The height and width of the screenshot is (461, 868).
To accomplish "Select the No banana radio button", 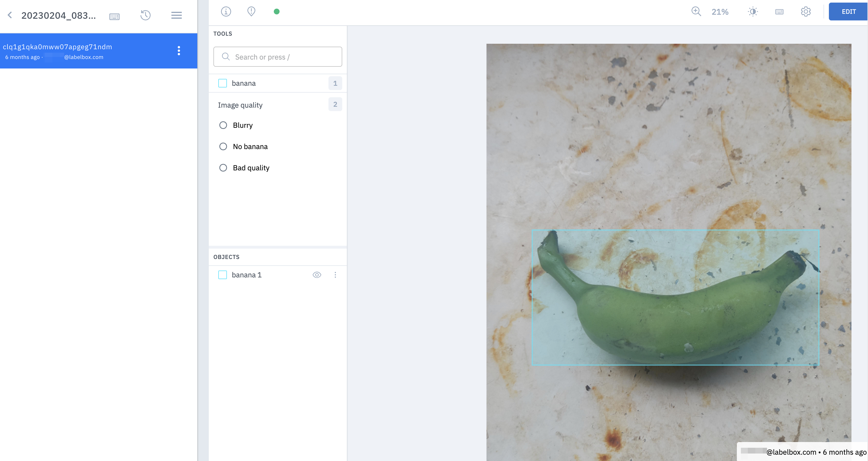I will [223, 146].
